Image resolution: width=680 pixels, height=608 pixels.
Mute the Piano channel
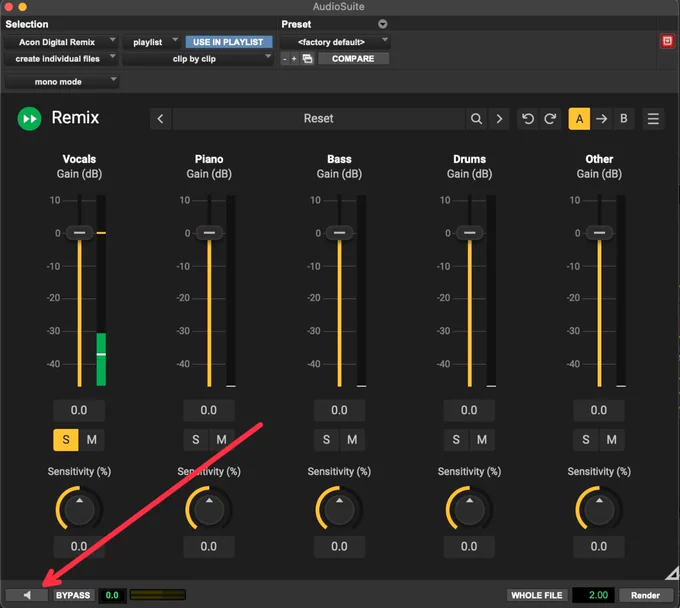click(x=222, y=440)
